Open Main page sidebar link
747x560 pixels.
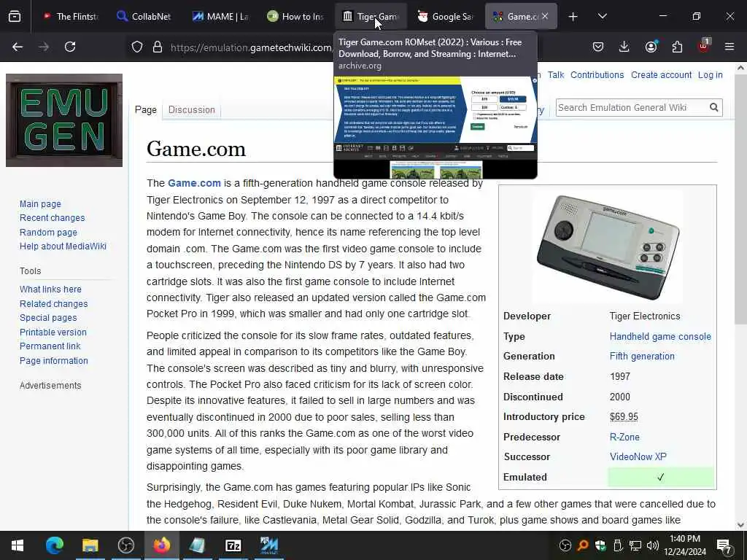[41, 204]
